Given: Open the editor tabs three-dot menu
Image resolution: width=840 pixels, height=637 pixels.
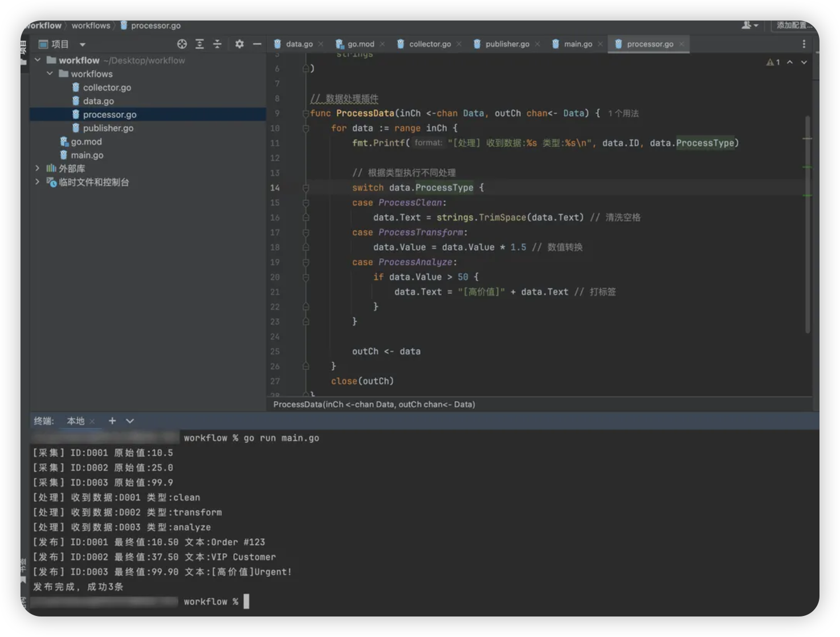Looking at the screenshot, I should (x=804, y=44).
